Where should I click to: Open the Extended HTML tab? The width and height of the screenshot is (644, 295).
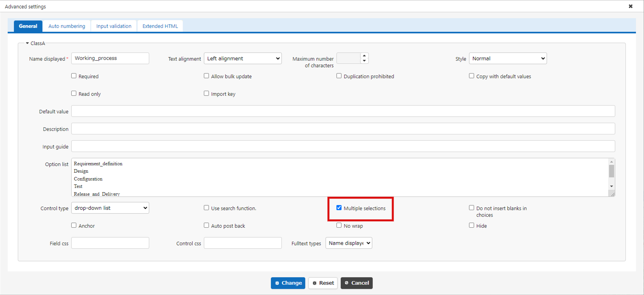[160, 26]
